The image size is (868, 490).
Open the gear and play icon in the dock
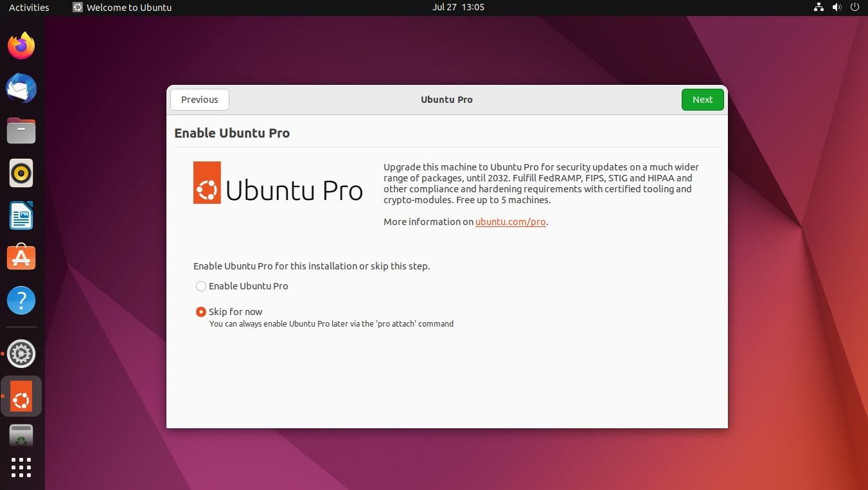pyautogui.click(x=21, y=353)
